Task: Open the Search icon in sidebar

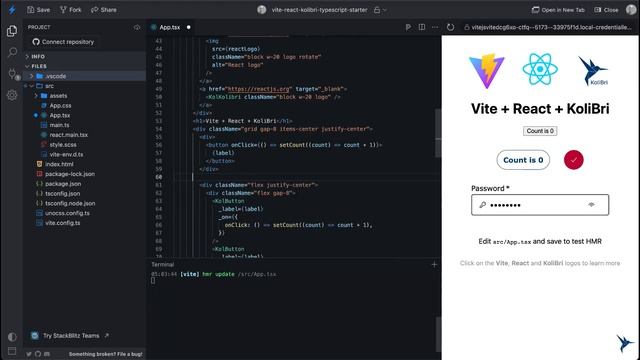Action: pyautogui.click(x=12, y=52)
